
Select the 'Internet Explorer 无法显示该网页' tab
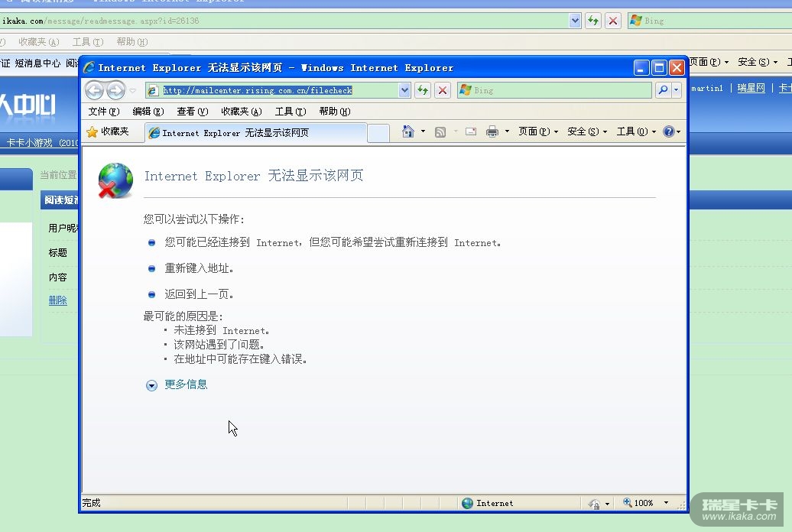[x=255, y=133]
